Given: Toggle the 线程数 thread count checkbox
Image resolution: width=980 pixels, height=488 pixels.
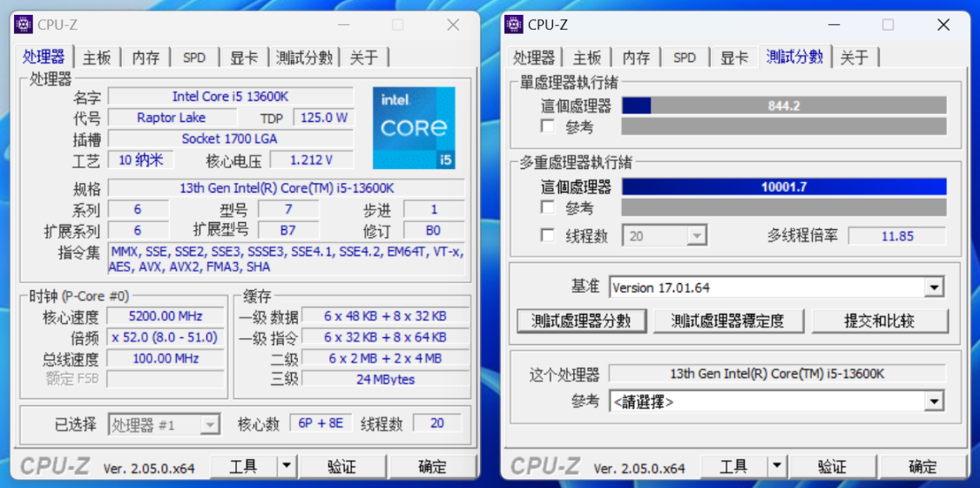Looking at the screenshot, I should (548, 235).
